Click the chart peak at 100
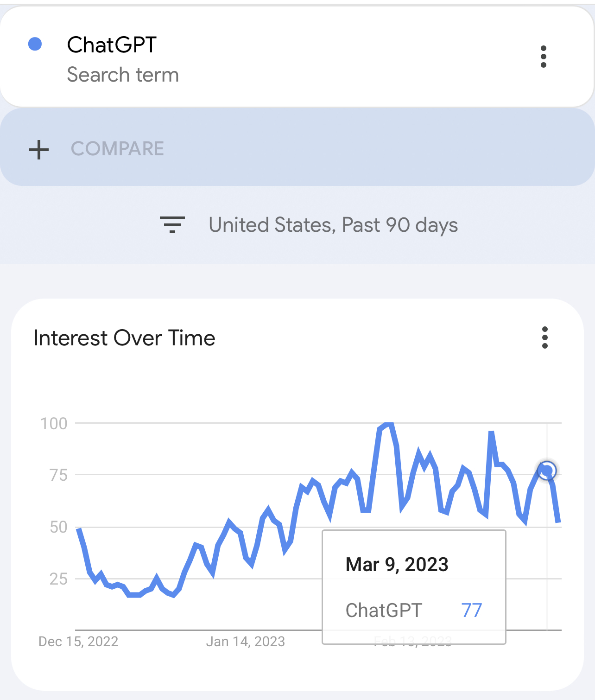Image resolution: width=595 pixels, height=700 pixels. [388, 424]
